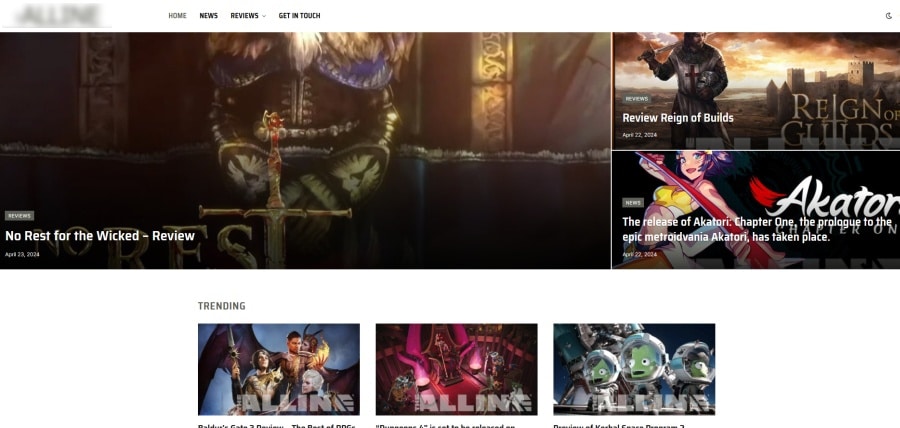Open the Akatori Chapter One release article
The image size is (900, 428).
[x=757, y=229]
